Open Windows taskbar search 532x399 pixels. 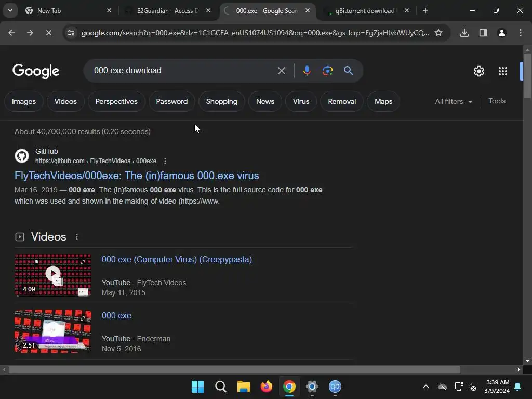[220, 387]
